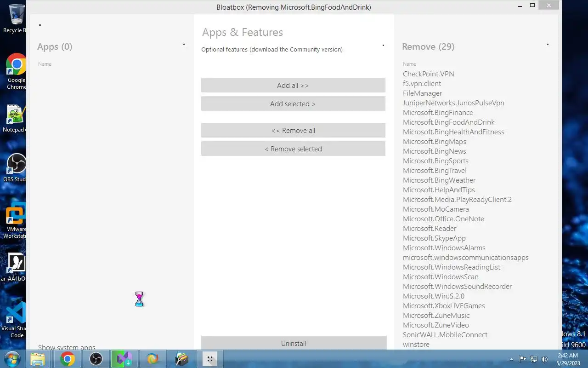Click the < Remove selected button
This screenshot has width=588, height=368.
293,149
